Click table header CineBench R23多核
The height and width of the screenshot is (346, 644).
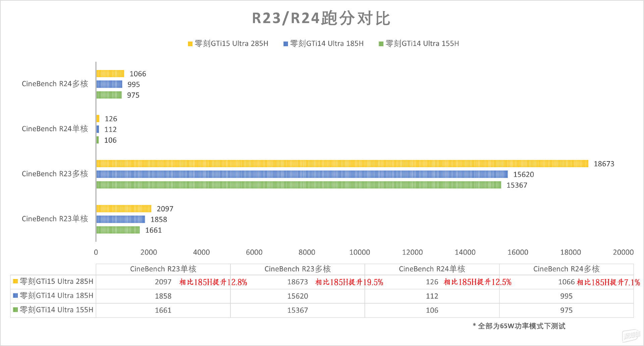(298, 269)
